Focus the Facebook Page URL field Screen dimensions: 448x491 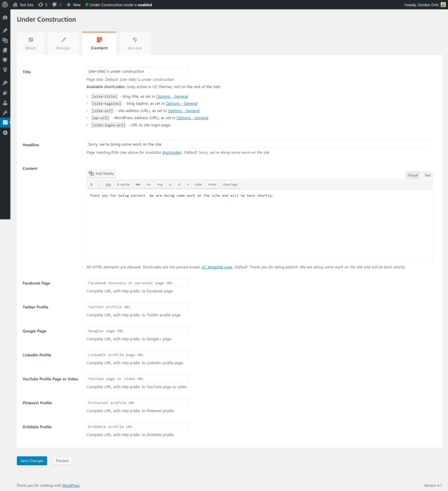[x=137, y=283]
